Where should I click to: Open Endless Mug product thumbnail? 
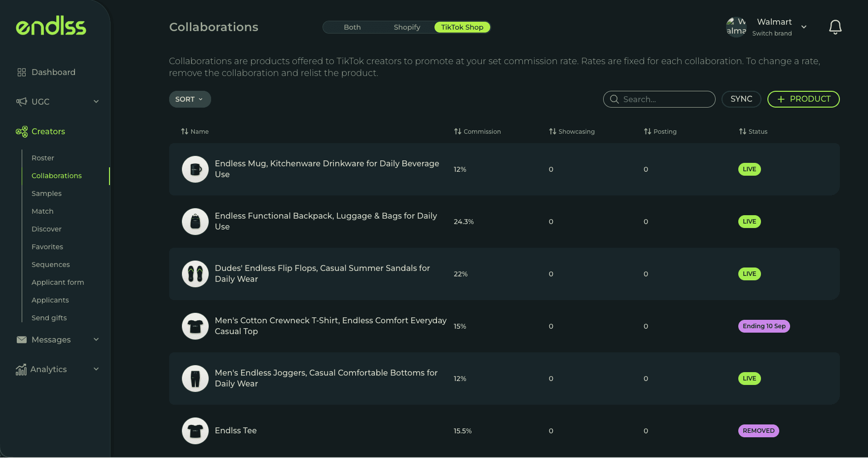click(195, 169)
